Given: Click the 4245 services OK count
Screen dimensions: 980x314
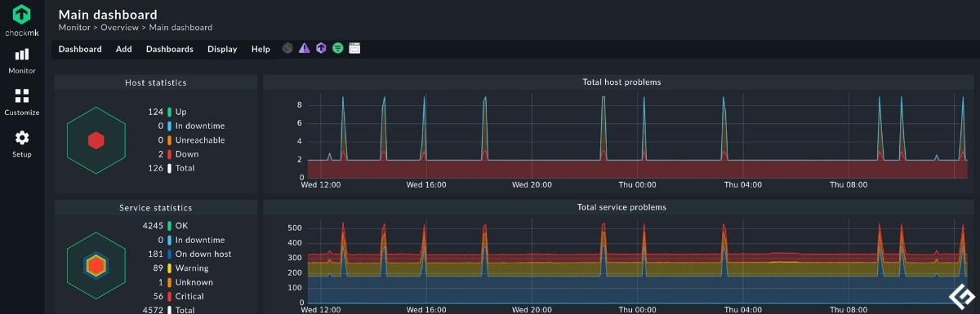Looking at the screenshot, I should [154, 226].
